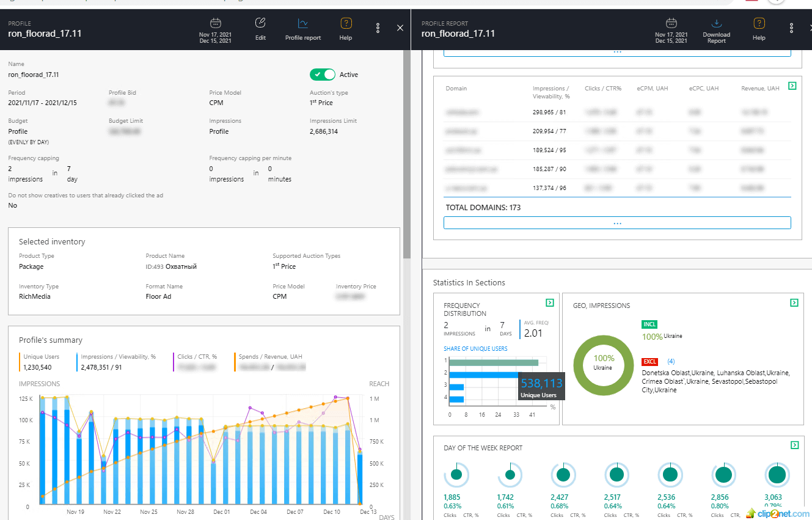
Task: Click the 2-impressions bar in frequency chart
Action: coord(483,375)
